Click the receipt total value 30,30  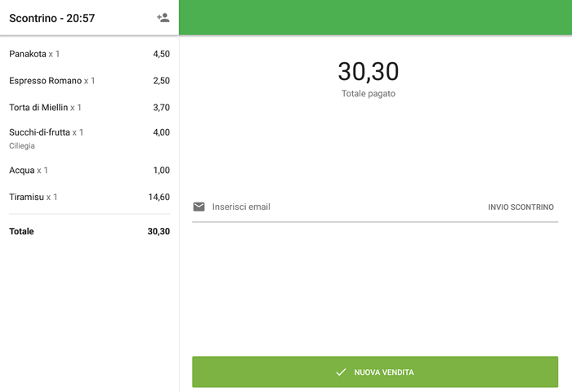point(159,231)
